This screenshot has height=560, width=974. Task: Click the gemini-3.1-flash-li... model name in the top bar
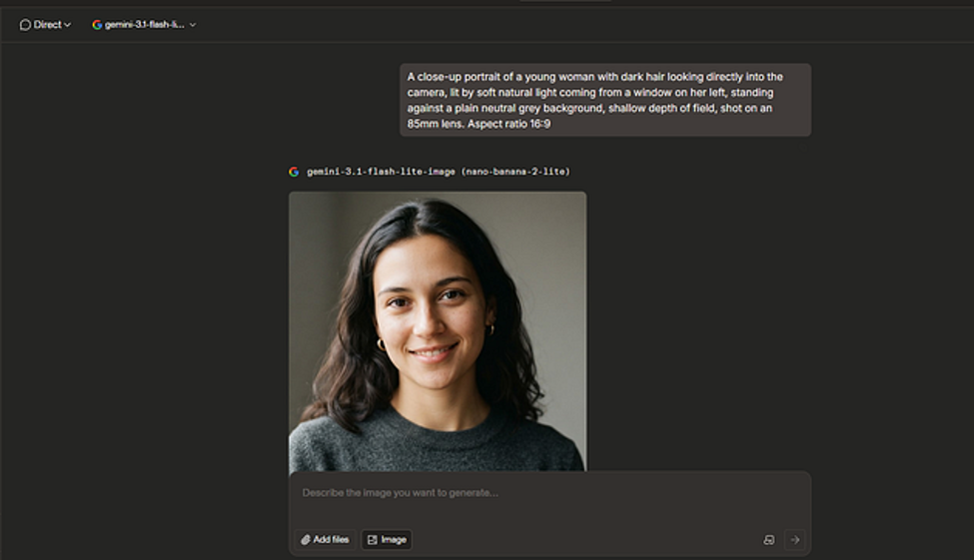(x=144, y=25)
